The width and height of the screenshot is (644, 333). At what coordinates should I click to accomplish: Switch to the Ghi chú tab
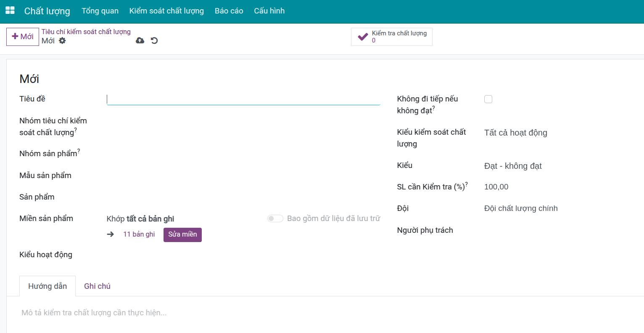[x=97, y=286]
